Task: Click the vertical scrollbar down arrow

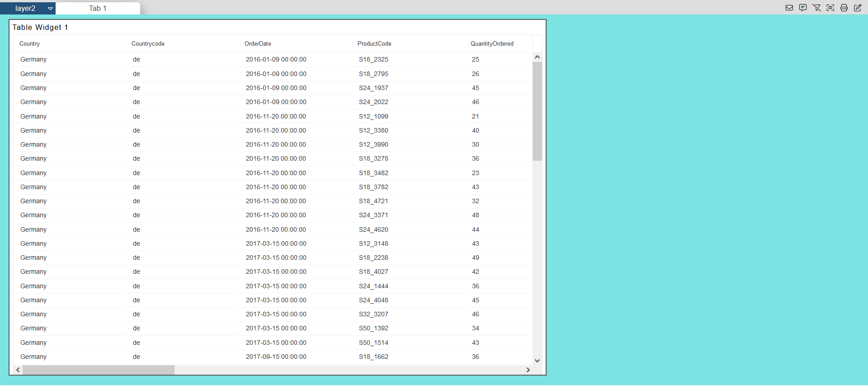Action: [x=537, y=361]
